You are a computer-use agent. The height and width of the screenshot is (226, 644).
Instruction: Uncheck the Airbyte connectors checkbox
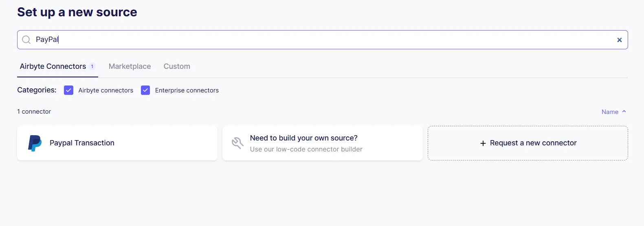tap(69, 90)
